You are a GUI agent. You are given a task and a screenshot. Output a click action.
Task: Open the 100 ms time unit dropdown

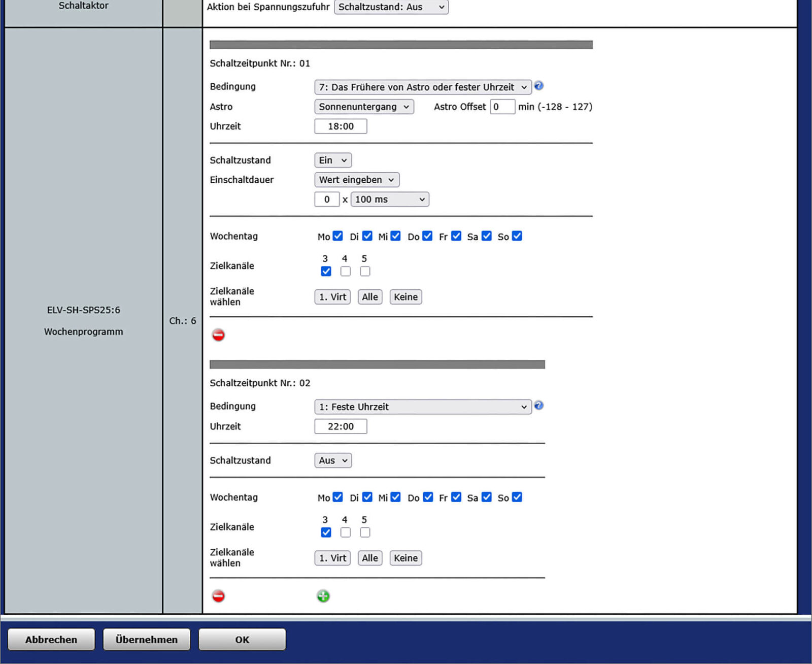pos(389,200)
